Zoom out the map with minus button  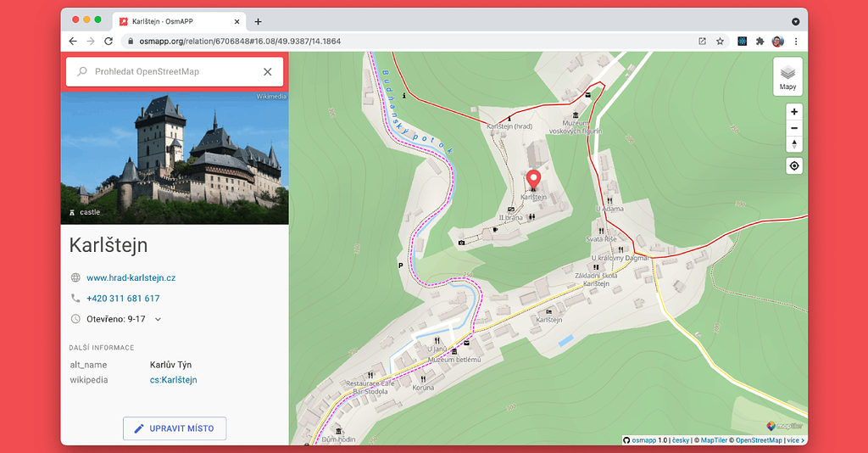(794, 128)
